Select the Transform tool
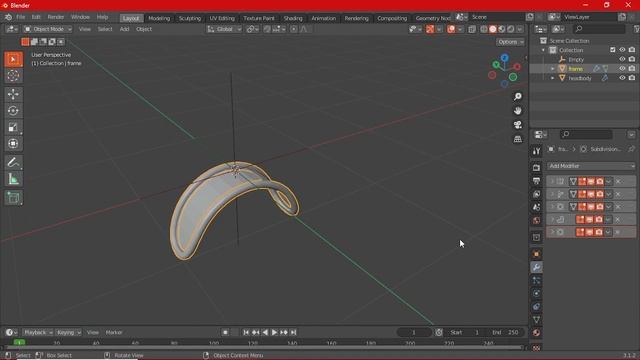This screenshot has height=360, width=640. tap(13, 143)
